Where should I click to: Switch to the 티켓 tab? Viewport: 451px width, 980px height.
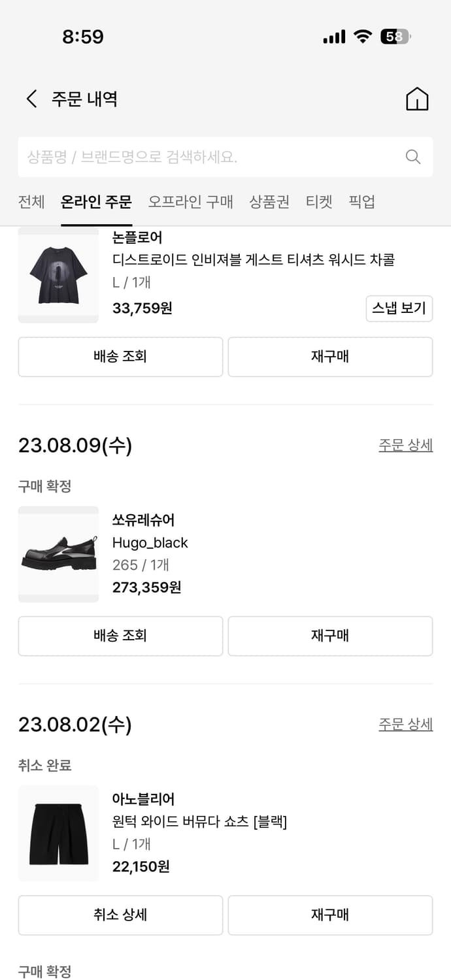click(x=318, y=202)
